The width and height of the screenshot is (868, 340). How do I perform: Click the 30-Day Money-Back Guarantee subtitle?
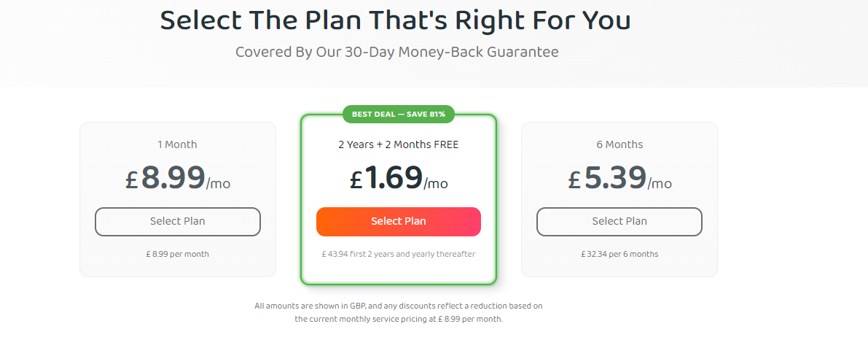(x=396, y=53)
